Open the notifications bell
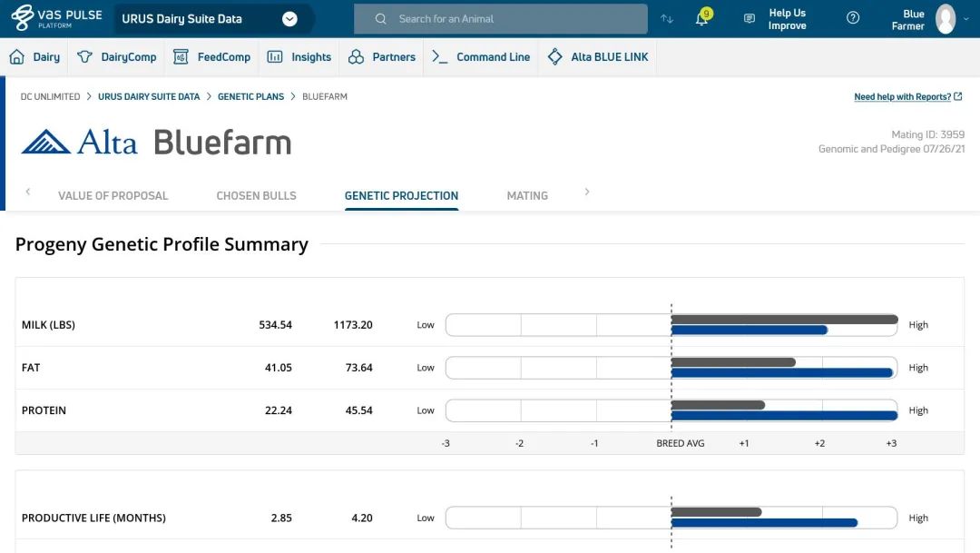Viewport: 980px width, 553px height. [702, 18]
